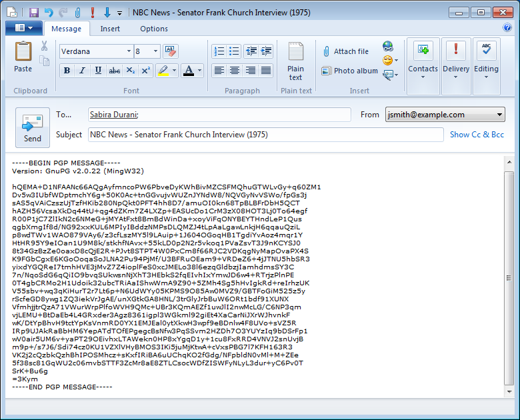Image resolution: width=520 pixels, height=420 pixels.
Task: Toggle Strikethrough formatting
Action: point(115,70)
